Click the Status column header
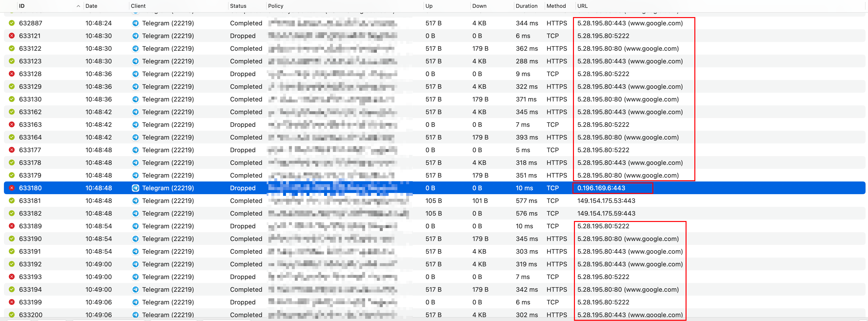 238,6
